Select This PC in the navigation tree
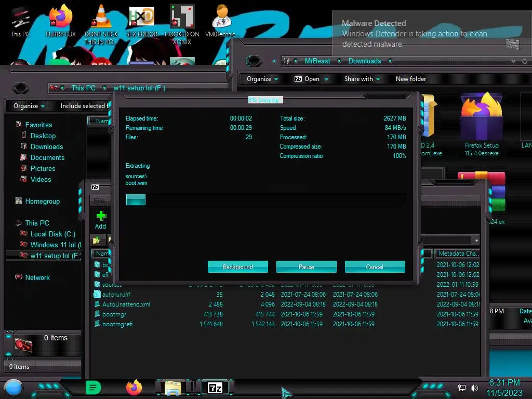Image resolution: width=532 pixels, height=399 pixels. [37, 223]
